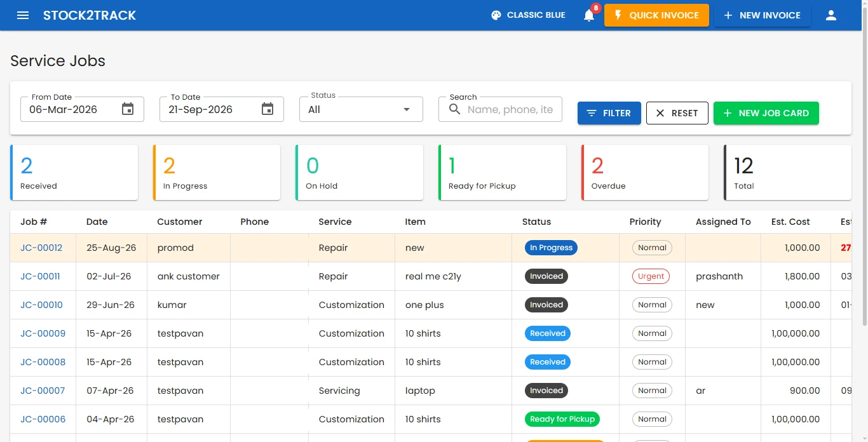Viewport: 868px width, 442px height.
Task: Click date cell 25-Aug-26
Action: pos(111,248)
